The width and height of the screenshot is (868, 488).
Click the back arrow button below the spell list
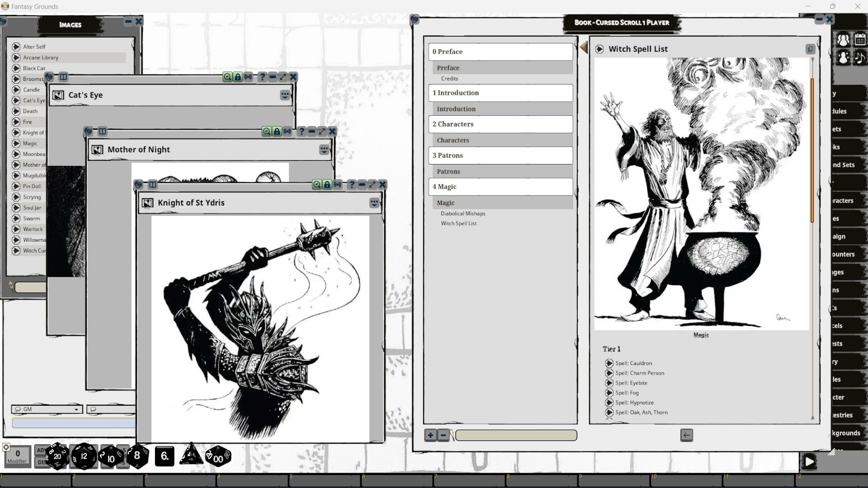[686, 435]
